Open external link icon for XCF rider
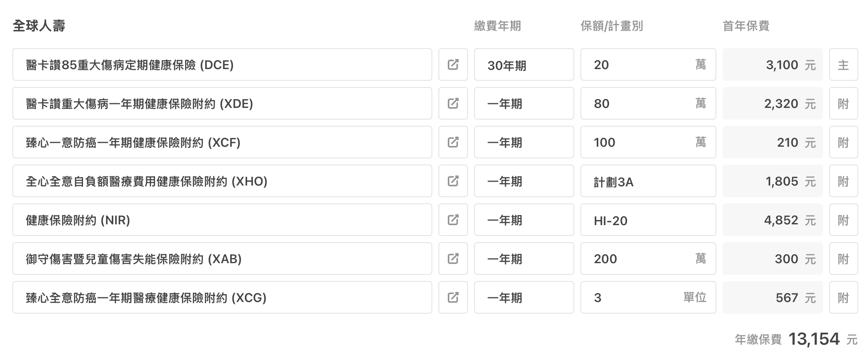This screenshot has width=868, height=354. coord(453,142)
